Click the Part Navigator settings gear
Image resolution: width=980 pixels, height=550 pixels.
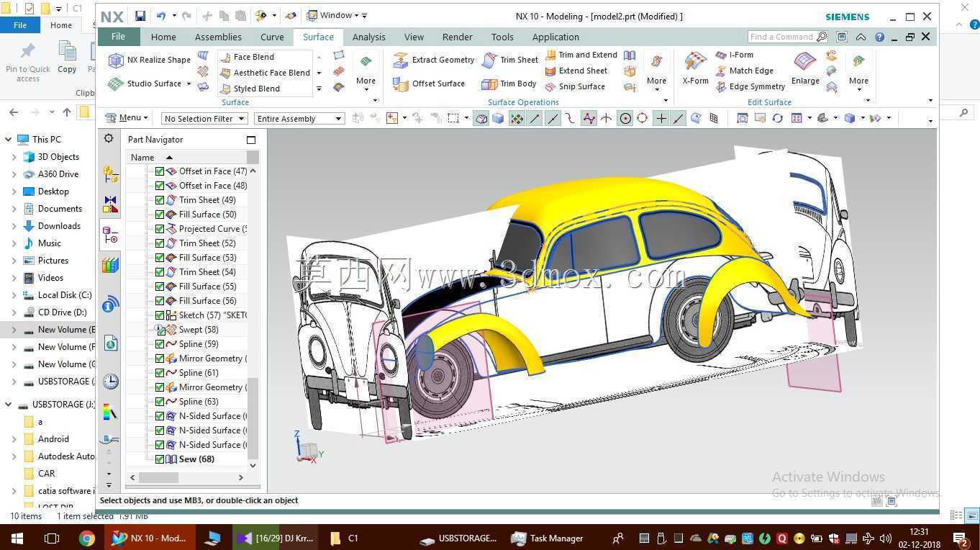pyautogui.click(x=109, y=138)
